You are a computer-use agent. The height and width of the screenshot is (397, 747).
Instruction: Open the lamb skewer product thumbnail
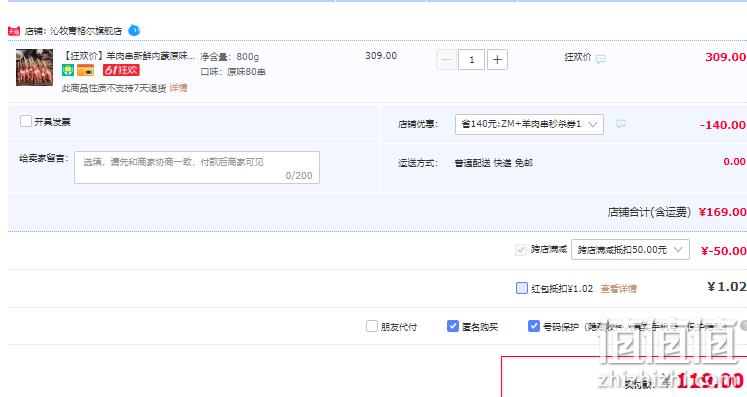[34, 67]
